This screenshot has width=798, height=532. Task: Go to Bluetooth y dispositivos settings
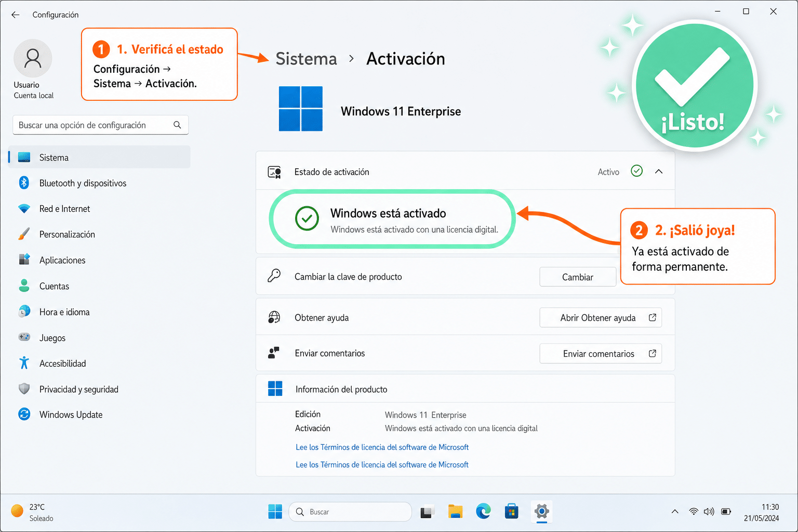(x=99, y=183)
